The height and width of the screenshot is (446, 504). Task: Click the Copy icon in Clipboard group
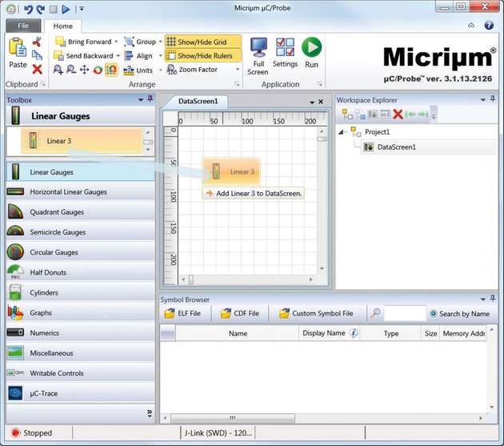[37, 55]
